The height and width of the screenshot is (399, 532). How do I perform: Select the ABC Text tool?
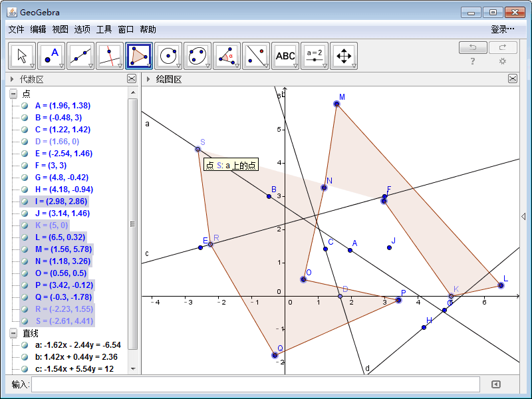pos(285,56)
